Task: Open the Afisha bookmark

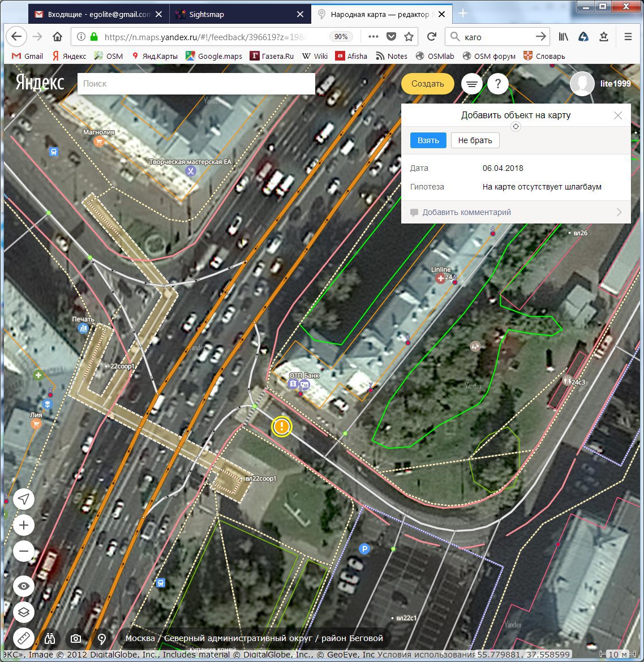Action: pyautogui.click(x=351, y=56)
